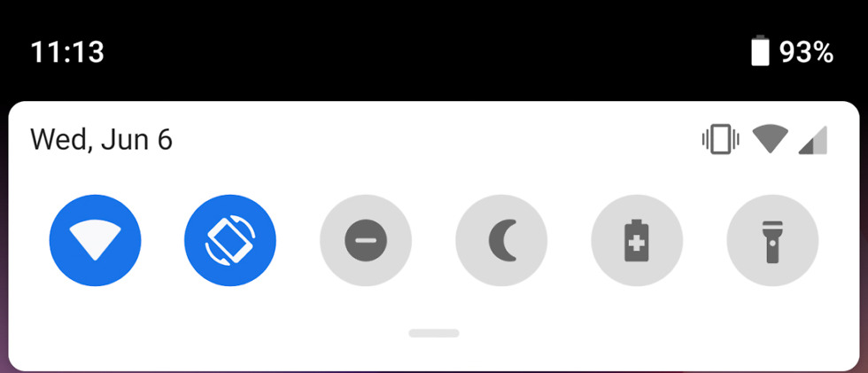Tap the 11:13 clock
This screenshot has height=373, width=868.
coord(67,52)
